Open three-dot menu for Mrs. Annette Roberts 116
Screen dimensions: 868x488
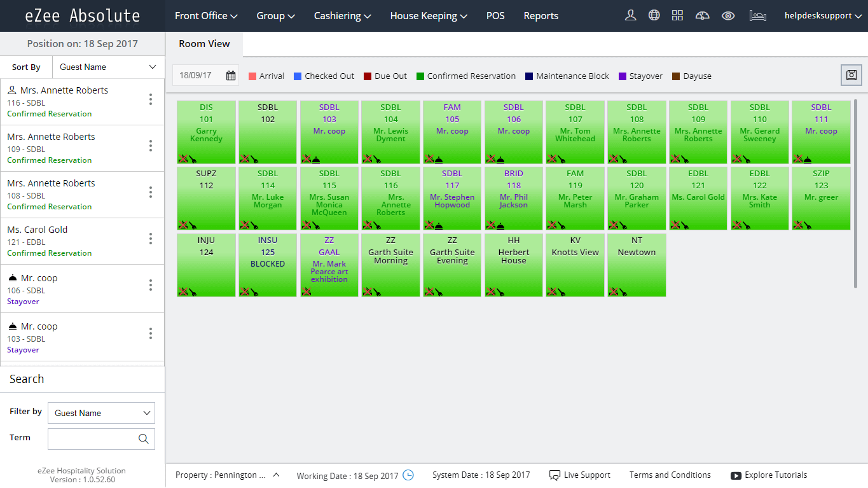150,99
